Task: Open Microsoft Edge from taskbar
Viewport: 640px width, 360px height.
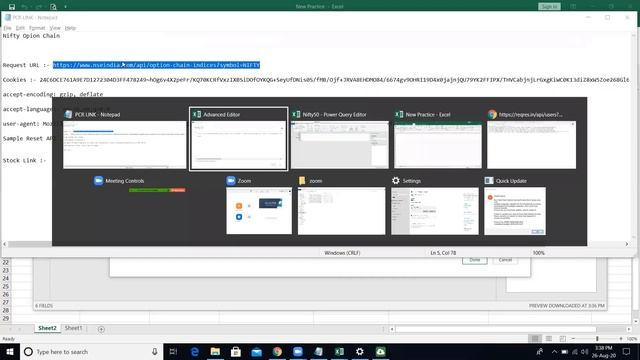Action: (195, 351)
